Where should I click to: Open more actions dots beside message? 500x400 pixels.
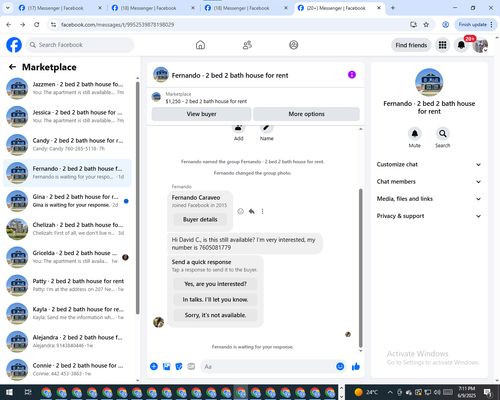262,211
